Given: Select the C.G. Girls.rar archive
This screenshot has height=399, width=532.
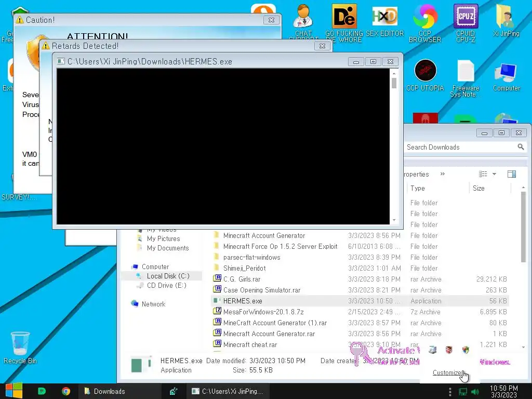Looking at the screenshot, I should pos(360,279).
